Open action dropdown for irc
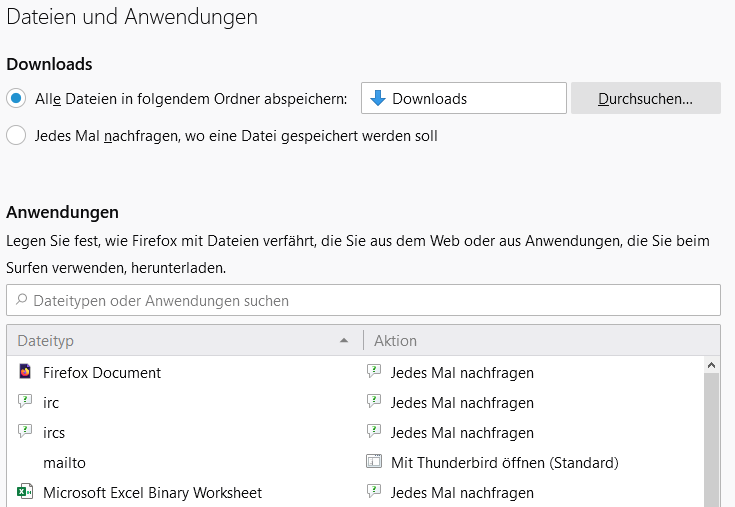Image resolution: width=735 pixels, height=507 pixels. point(533,403)
